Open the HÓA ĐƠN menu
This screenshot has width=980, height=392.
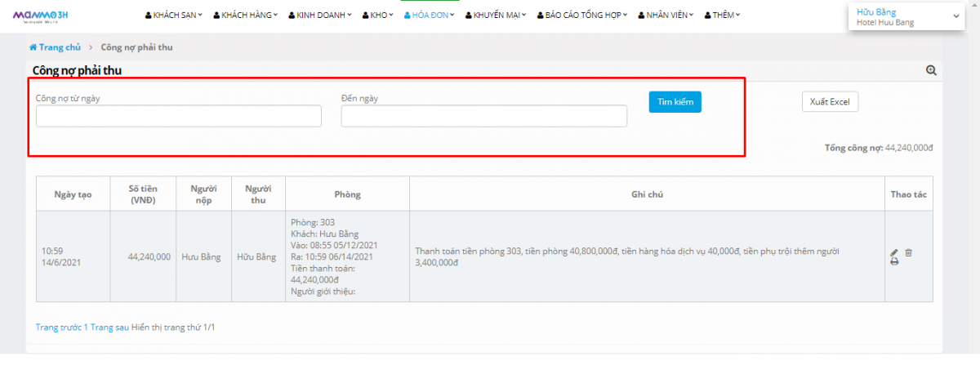tap(430, 15)
